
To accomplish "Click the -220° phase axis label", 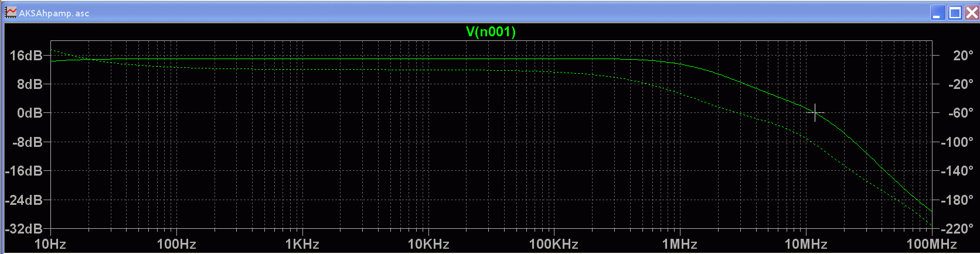I will [957, 229].
